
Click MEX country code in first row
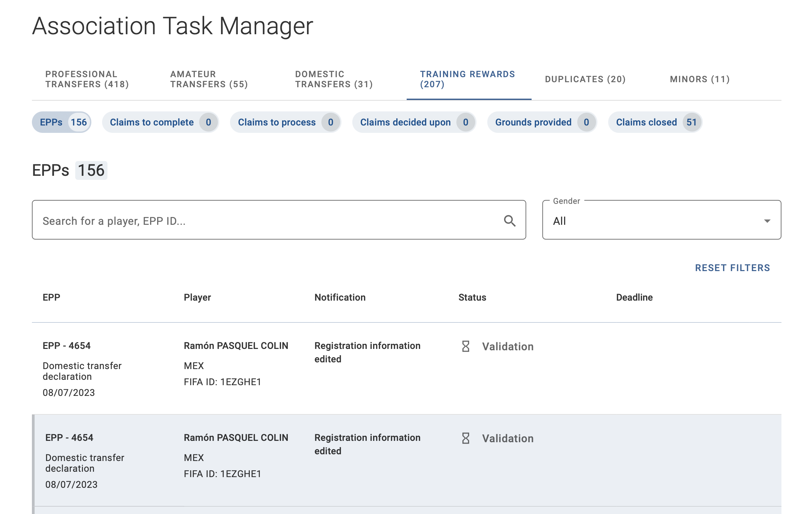pos(193,366)
